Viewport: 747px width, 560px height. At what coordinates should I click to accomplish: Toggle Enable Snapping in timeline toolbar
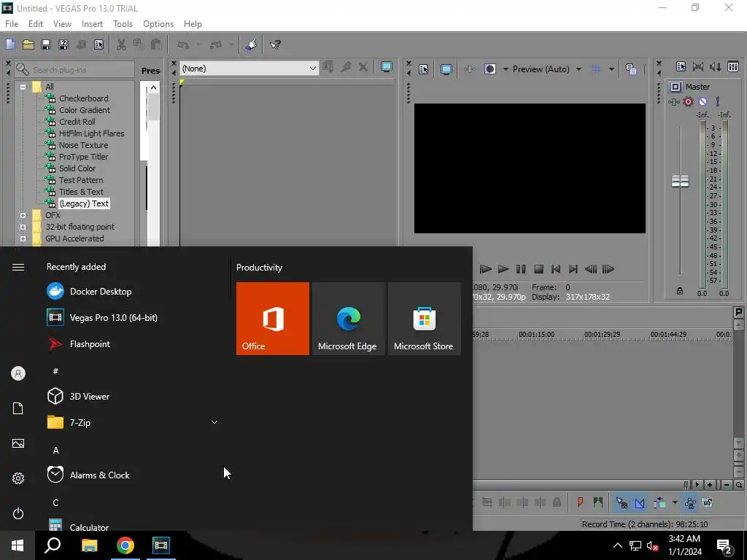[x=622, y=502]
